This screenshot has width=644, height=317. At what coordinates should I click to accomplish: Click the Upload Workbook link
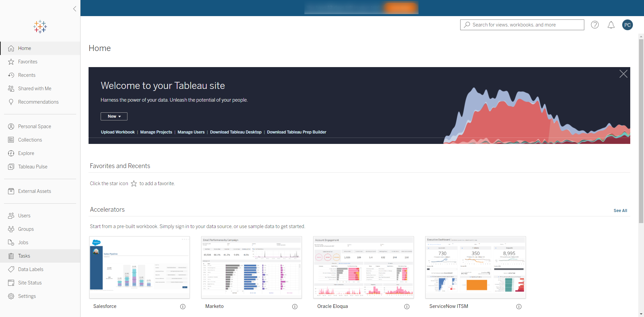pyautogui.click(x=118, y=132)
